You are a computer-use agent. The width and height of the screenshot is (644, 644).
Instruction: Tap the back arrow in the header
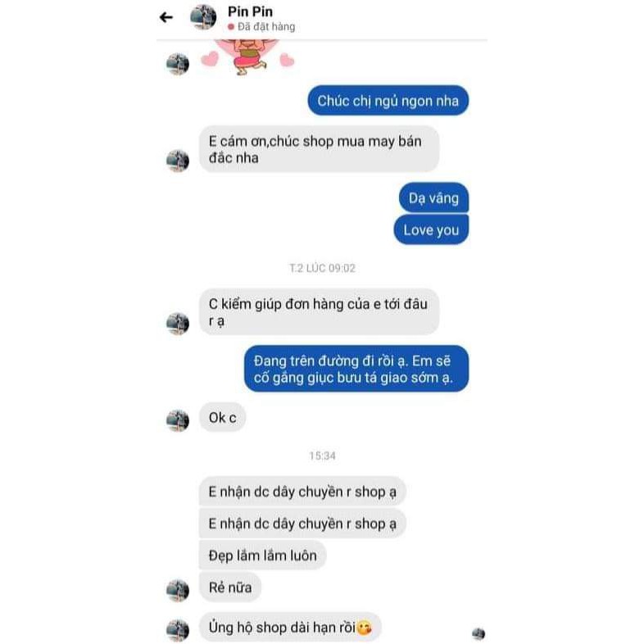(166, 17)
